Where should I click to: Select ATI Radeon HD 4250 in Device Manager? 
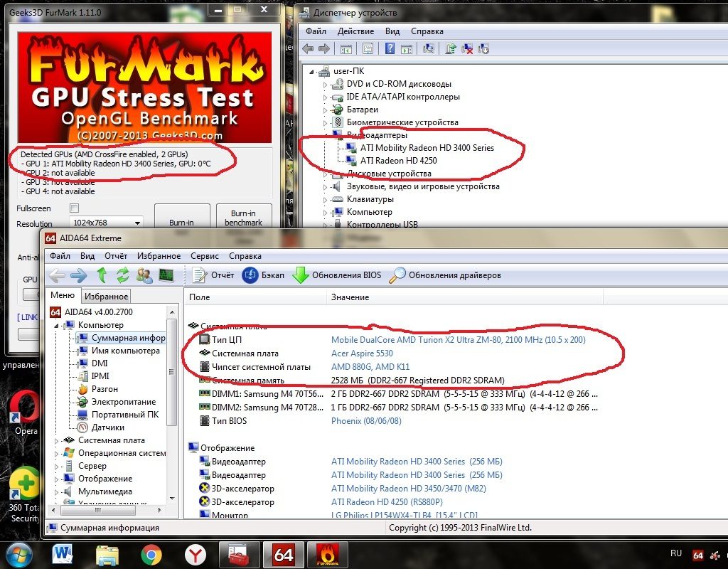pyautogui.click(x=398, y=161)
